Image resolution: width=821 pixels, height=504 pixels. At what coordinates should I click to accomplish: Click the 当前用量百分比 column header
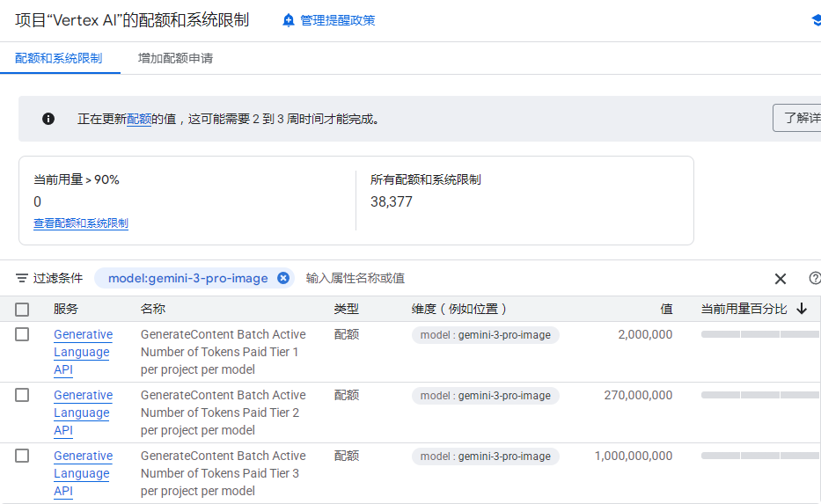click(744, 309)
